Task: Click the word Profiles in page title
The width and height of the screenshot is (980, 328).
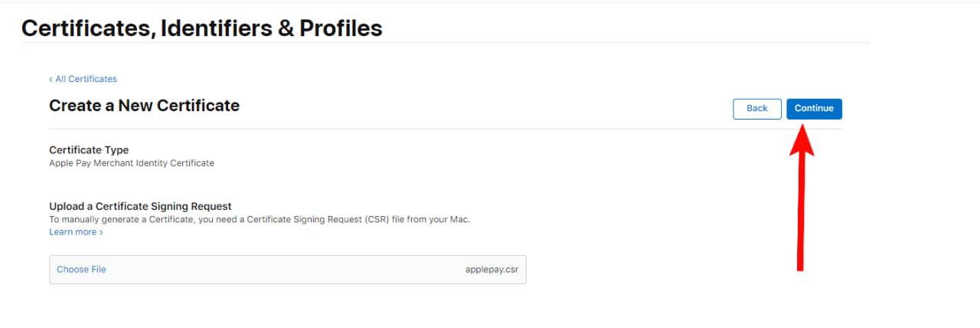Action: pyautogui.click(x=341, y=28)
